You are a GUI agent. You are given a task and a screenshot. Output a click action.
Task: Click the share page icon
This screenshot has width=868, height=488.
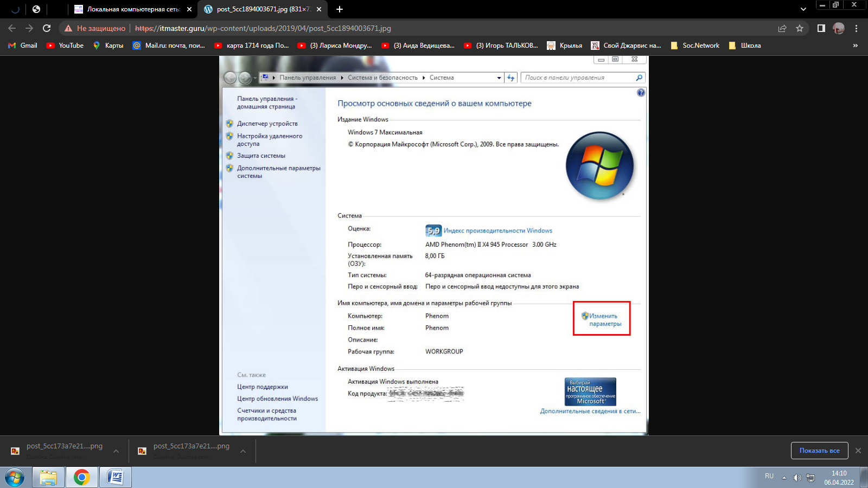point(782,28)
